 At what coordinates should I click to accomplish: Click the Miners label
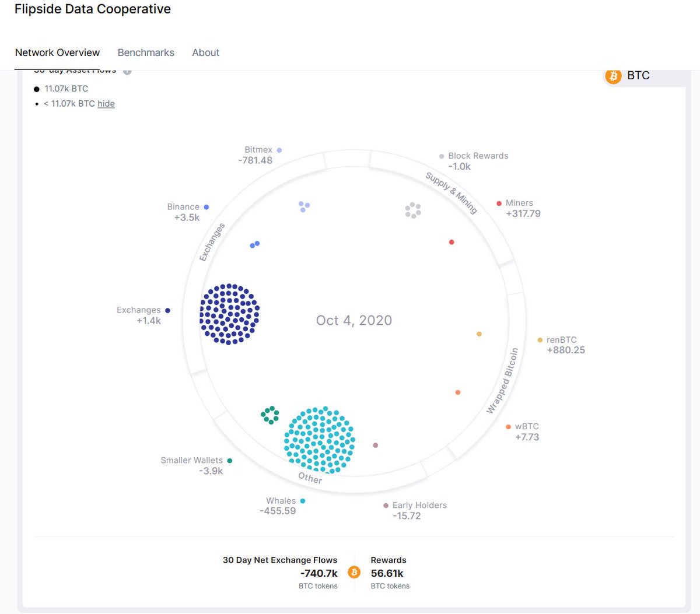(x=519, y=203)
